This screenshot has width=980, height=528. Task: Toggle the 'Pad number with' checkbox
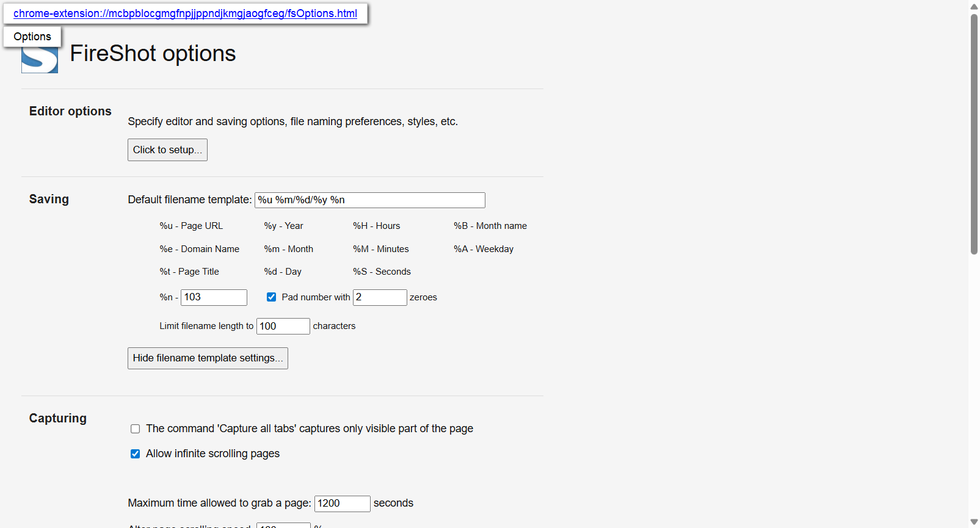(x=271, y=297)
